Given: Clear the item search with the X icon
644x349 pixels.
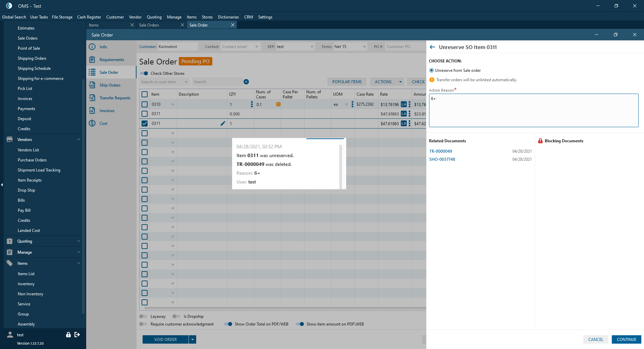Looking at the screenshot, I should click(246, 82).
